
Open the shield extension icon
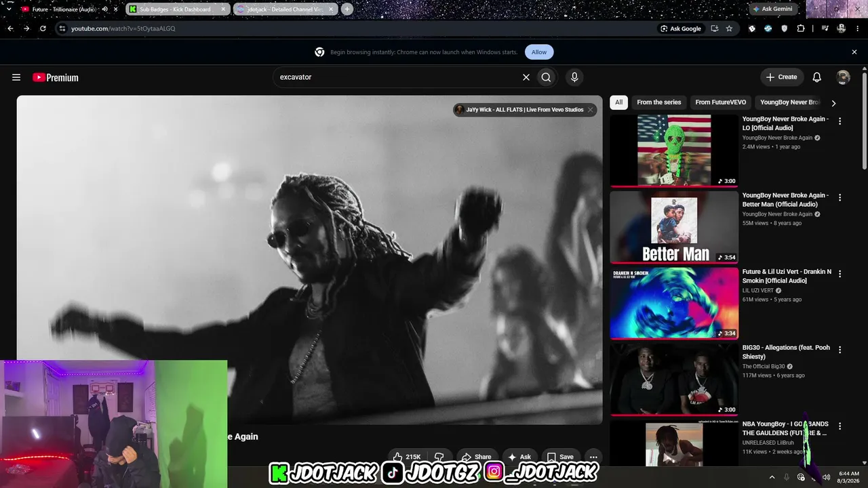pyautogui.click(x=785, y=28)
